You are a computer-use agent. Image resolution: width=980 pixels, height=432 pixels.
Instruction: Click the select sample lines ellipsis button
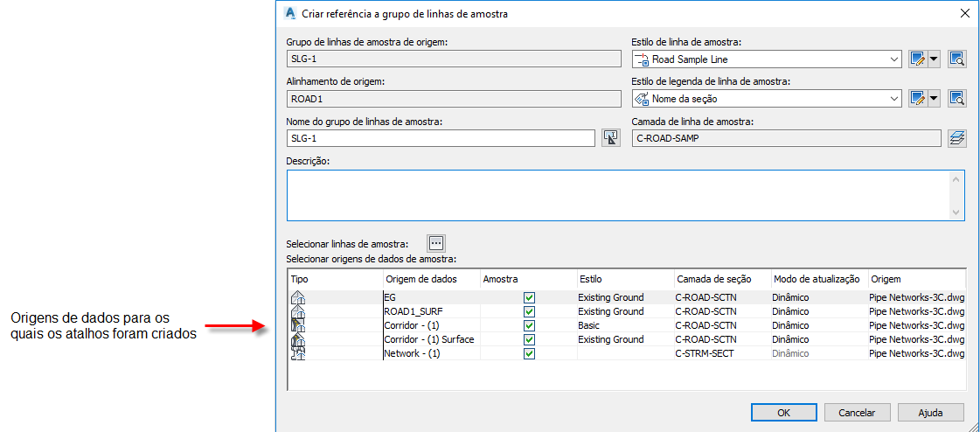coord(436,243)
